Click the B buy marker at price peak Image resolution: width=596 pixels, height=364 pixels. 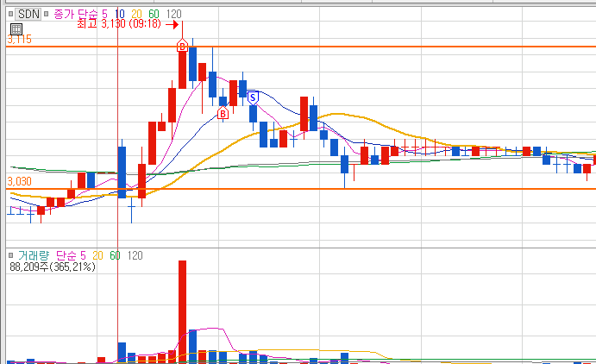[182, 47]
